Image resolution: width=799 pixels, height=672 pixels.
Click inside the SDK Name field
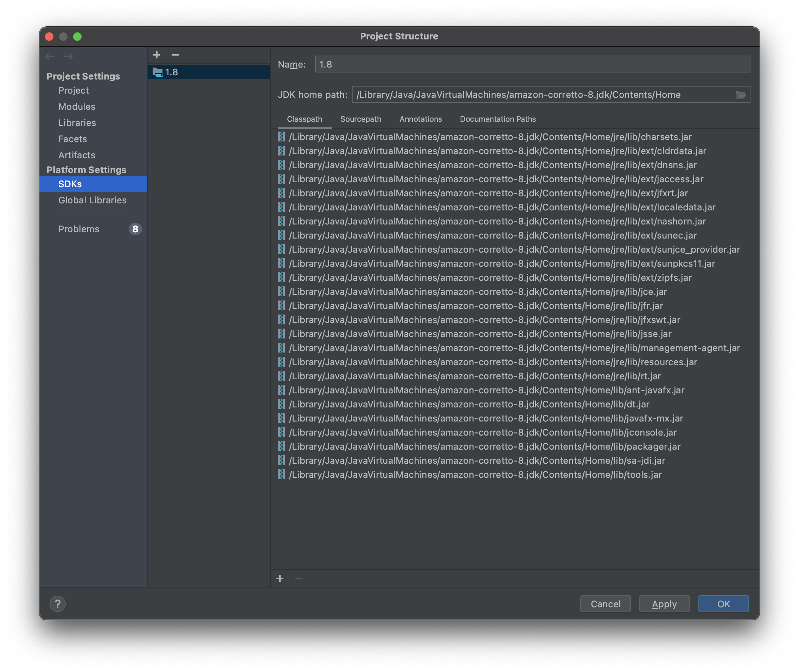point(532,64)
